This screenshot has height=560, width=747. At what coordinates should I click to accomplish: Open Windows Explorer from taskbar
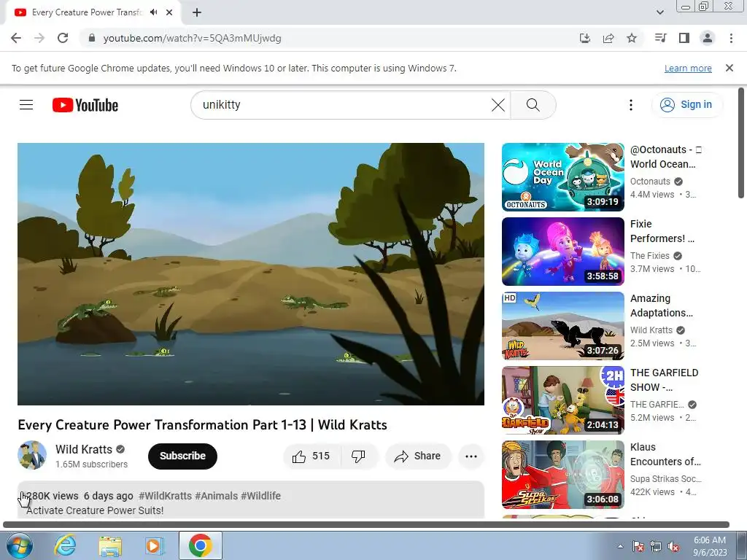(110, 545)
